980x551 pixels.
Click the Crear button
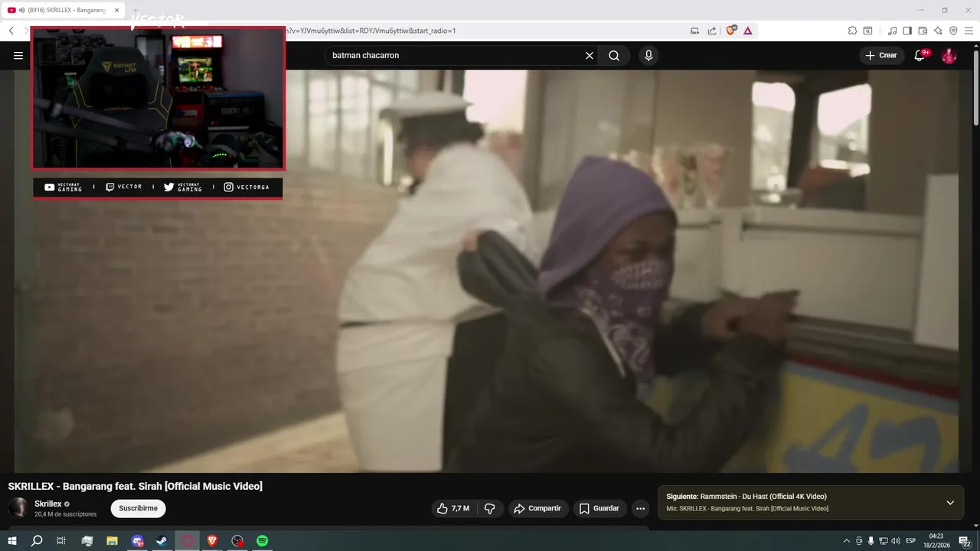[881, 55]
